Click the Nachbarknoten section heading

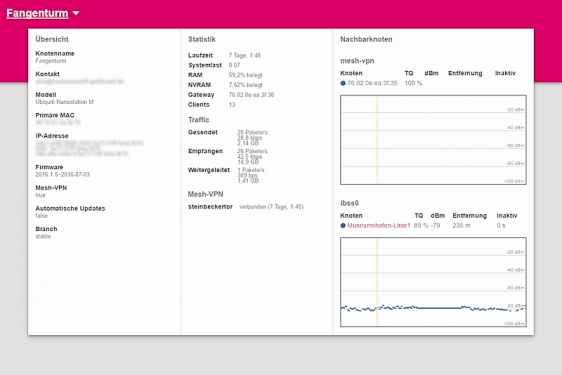point(366,39)
